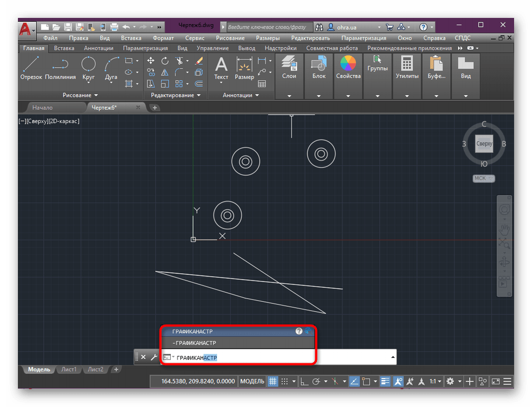Switch to the Лист1 layout tab
The height and width of the screenshot is (407, 532).
(x=69, y=369)
